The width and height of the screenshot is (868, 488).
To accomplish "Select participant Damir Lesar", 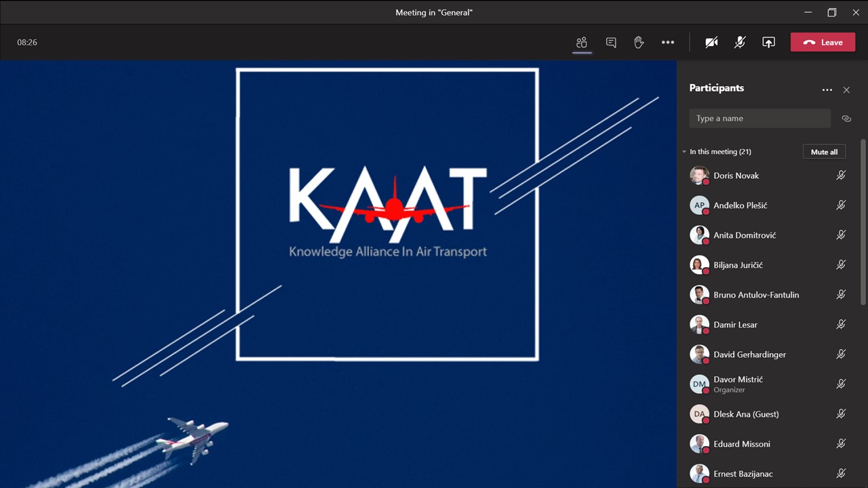I will [768, 324].
